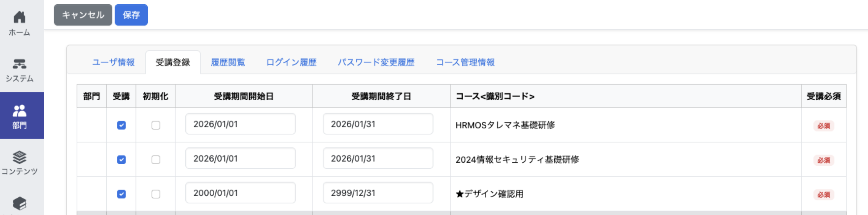Image resolution: width=868 pixels, height=215 pixels.
Task: Switch to the ユーザ情報 tab
Action: point(114,62)
